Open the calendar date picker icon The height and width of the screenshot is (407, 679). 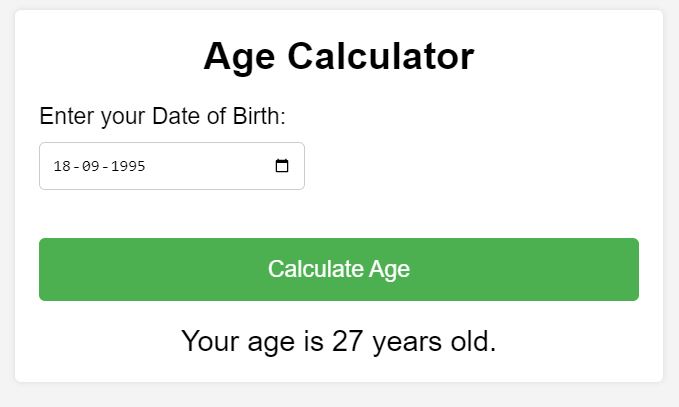click(282, 166)
